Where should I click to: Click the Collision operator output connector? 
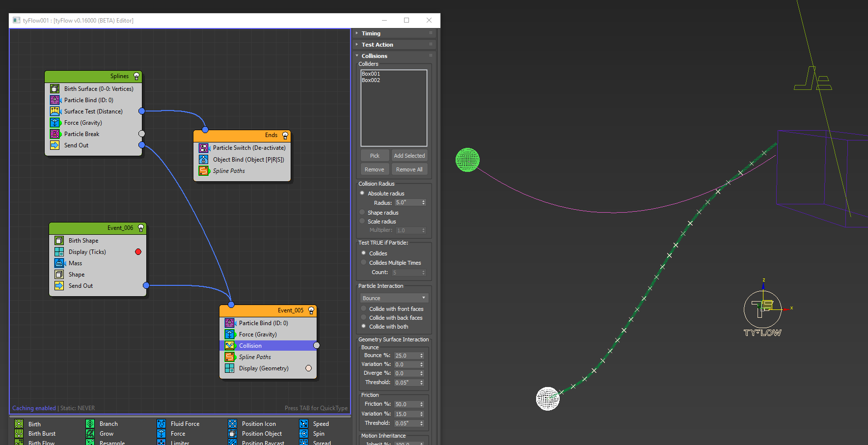pos(317,346)
